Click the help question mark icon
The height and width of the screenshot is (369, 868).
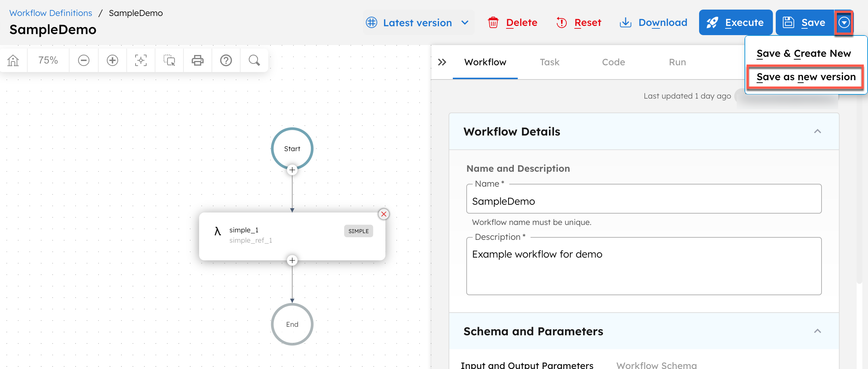point(226,60)
